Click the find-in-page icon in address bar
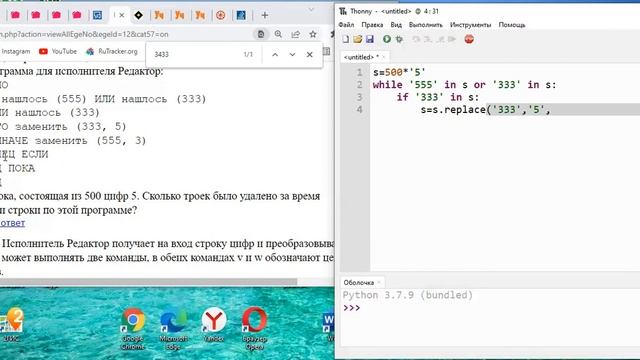The height and width of the screenshot is (360, 640). (x=261, y=34)
